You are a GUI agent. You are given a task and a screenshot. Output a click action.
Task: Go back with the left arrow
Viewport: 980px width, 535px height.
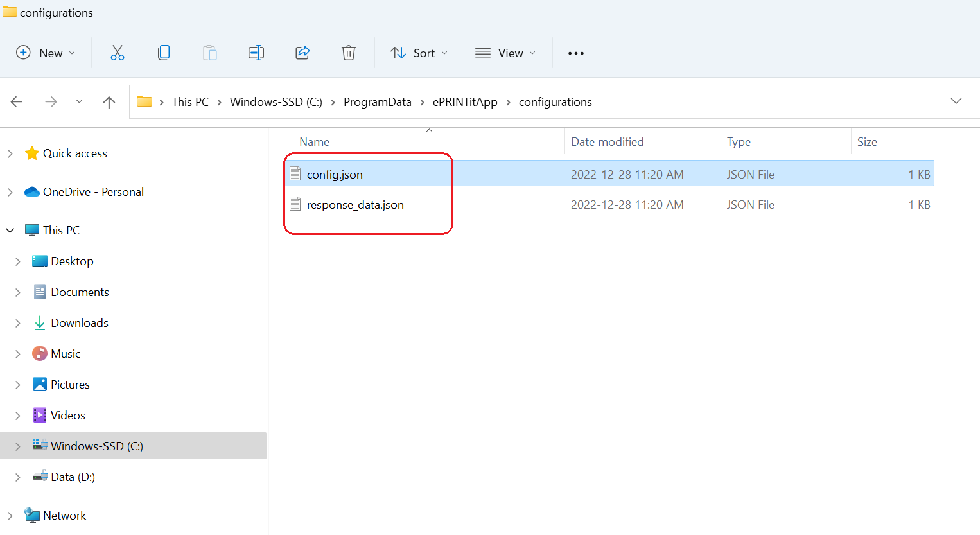tap(17, 102)
